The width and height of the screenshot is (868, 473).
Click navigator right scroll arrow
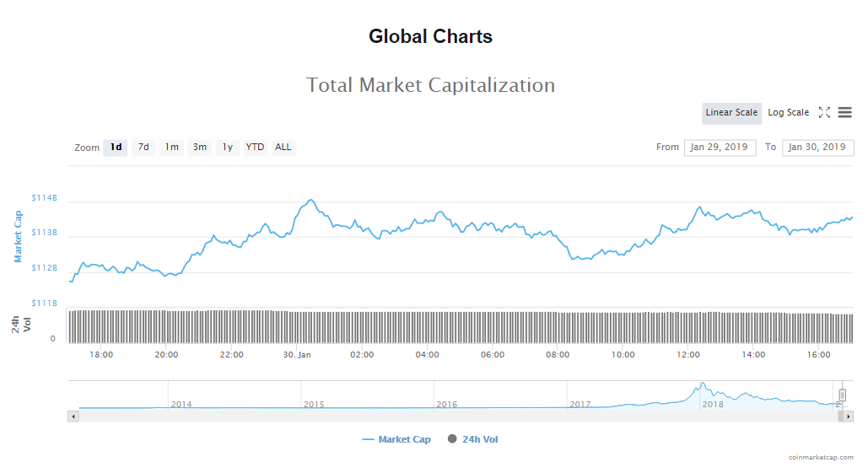click(849, 417)
